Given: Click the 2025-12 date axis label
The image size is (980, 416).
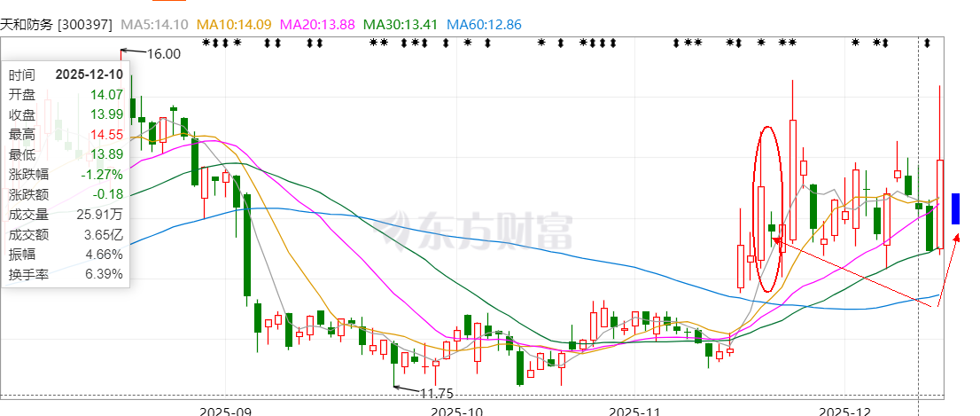Looking at the screenshot, I should click(844, 411).
